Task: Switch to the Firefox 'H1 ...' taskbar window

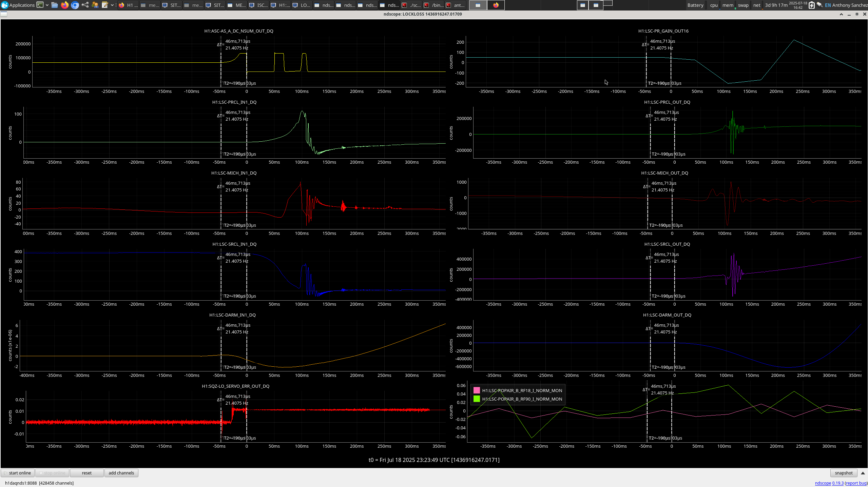Action: point(129,5)
